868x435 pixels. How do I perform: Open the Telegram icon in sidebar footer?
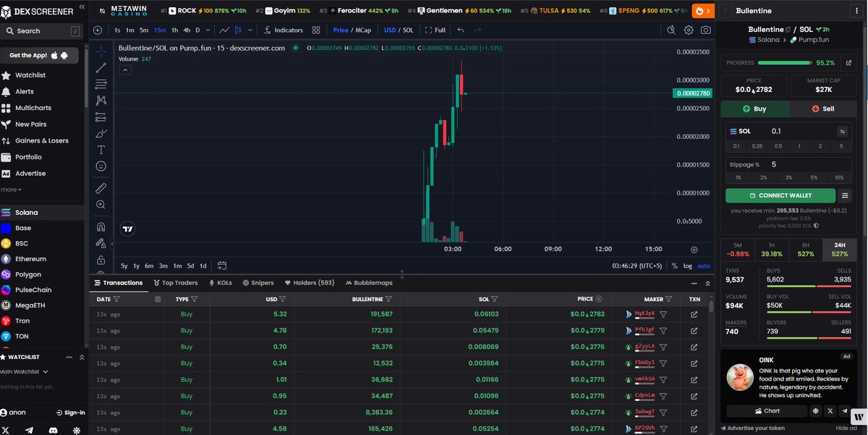[29, 430]
